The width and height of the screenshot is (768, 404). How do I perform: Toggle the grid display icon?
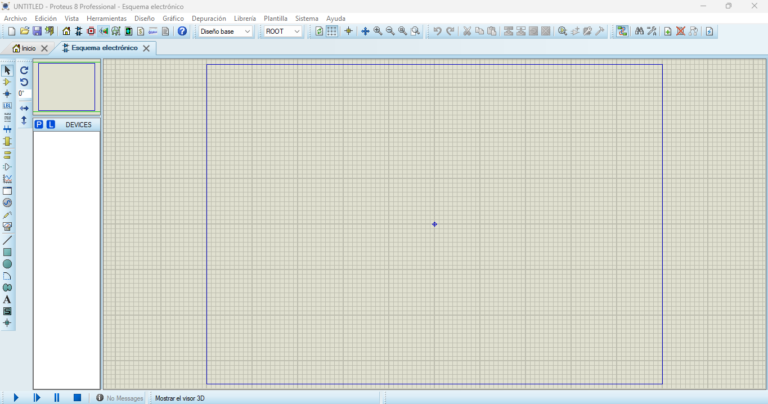tap(332, 31)
